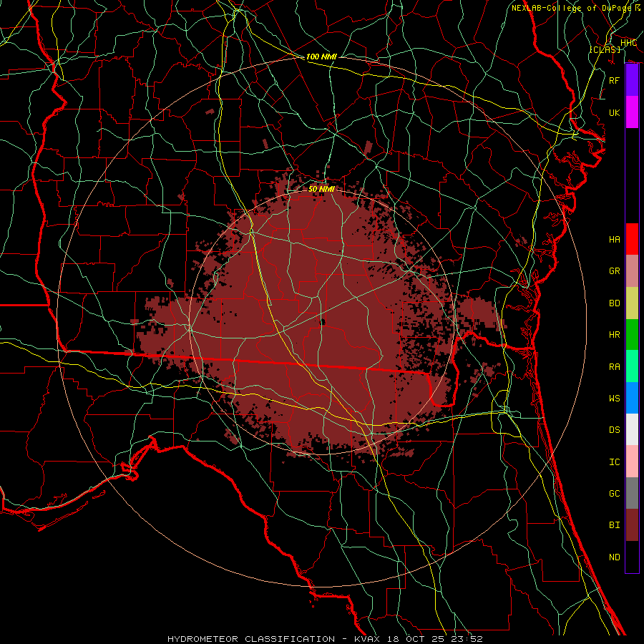Click the IC legend label

pyautogui.click(x=615, y=462)
